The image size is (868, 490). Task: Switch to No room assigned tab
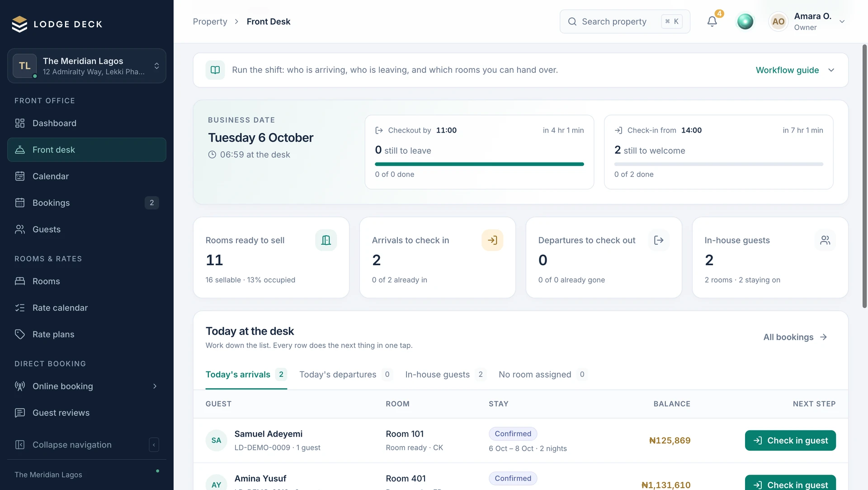coord(542,375)
